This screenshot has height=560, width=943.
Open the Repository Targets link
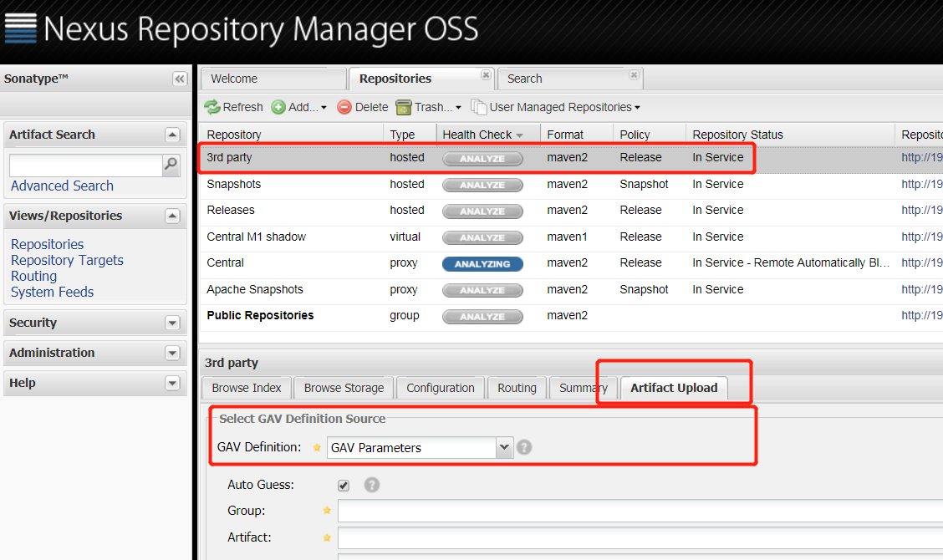pyautogui.click(x=68, y=260)
